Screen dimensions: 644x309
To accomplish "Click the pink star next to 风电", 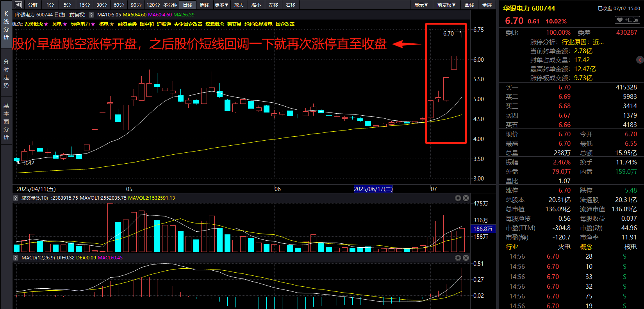I will coord(65,24).
